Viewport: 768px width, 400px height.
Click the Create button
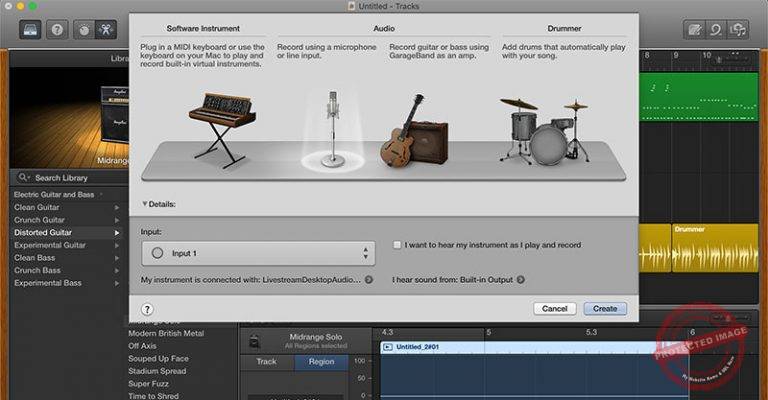click(x=605, y=308)
